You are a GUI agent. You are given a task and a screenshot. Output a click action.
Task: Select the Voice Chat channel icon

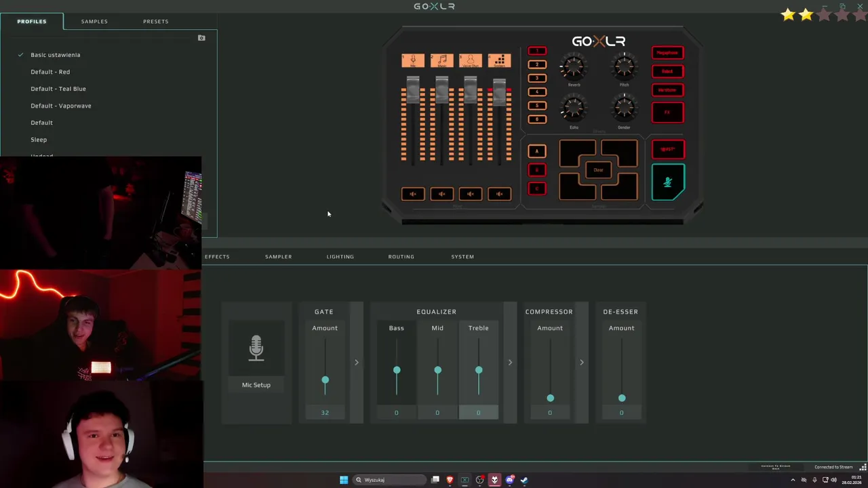(470, 60)
